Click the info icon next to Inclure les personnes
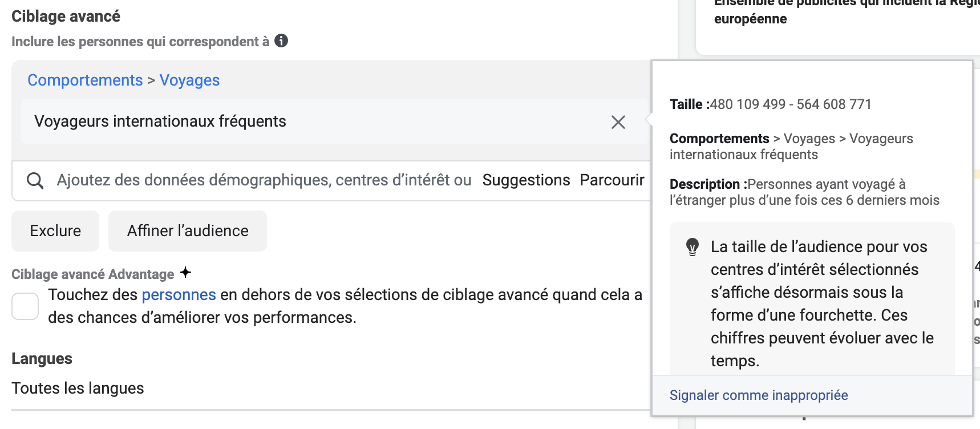Viewport: 980px width, 429px height. [x=281, y=41]
